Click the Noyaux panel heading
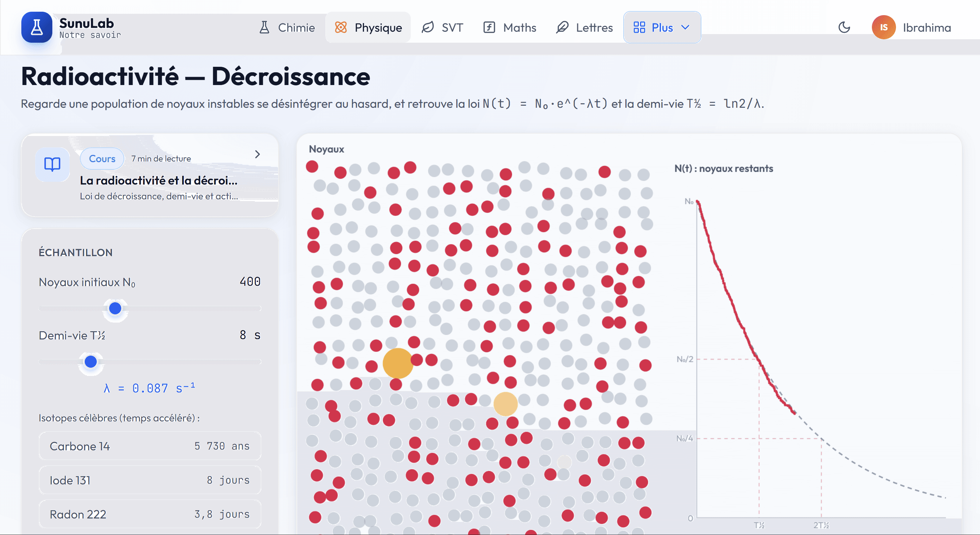The image size is (980, 535). coord(326,149)
